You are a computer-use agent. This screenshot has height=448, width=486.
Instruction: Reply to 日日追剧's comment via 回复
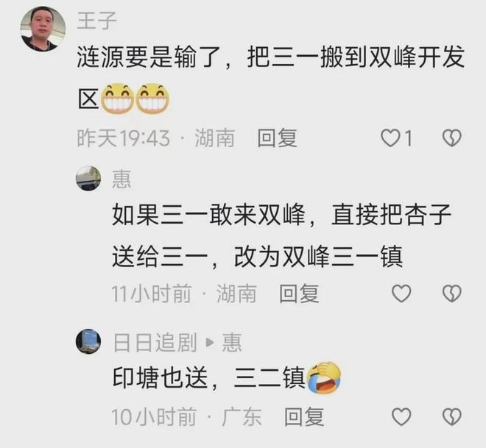(x=304, y=416)
